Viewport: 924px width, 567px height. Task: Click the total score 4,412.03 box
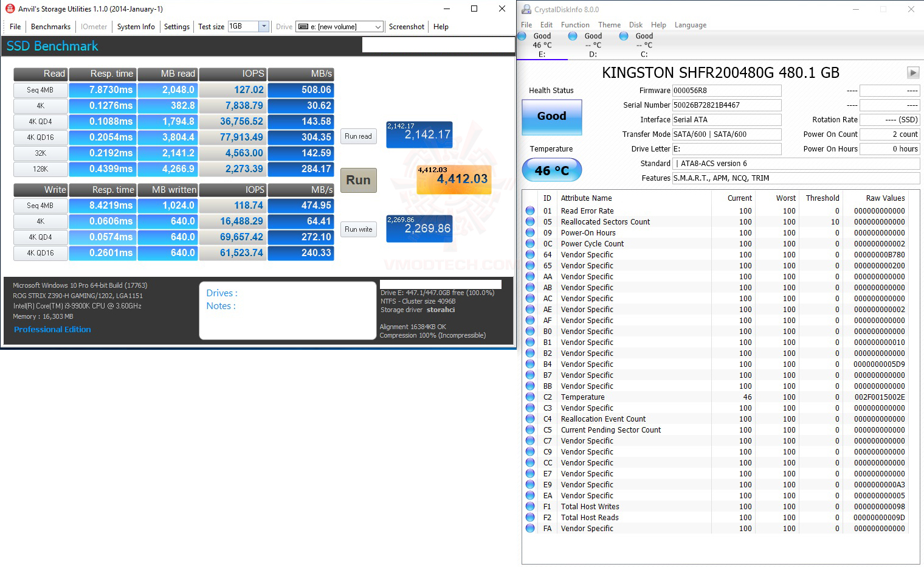click(453, 179)
